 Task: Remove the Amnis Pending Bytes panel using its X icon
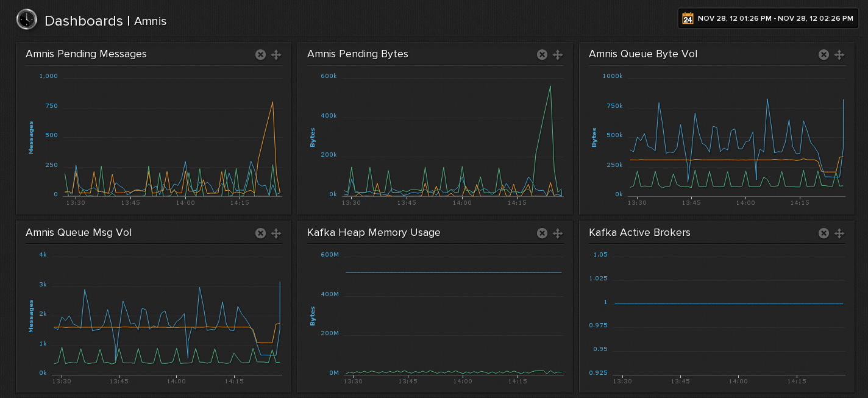pyautogui.click(x=542, y=54)
